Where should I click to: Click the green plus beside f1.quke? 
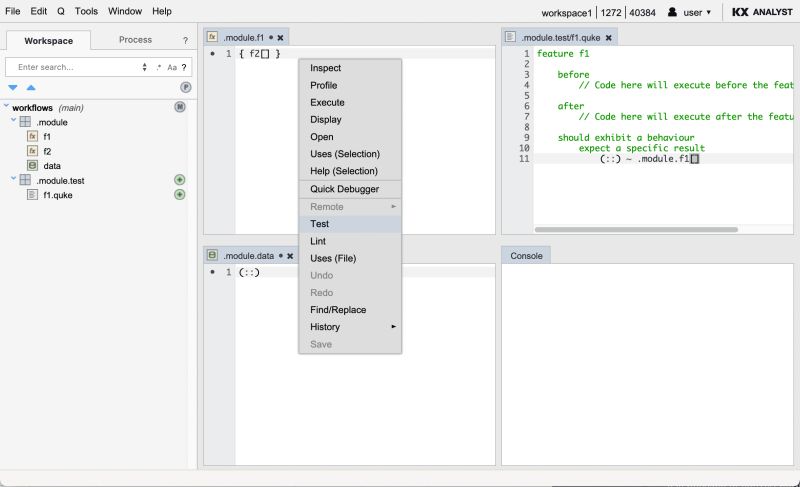point(180,194)
